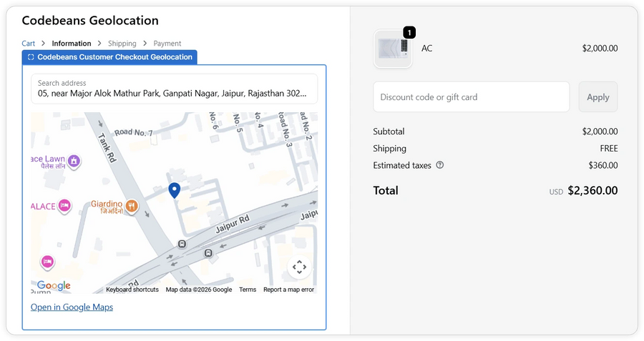
Task: Click Report a map error
Action: [x=289, y=290]
